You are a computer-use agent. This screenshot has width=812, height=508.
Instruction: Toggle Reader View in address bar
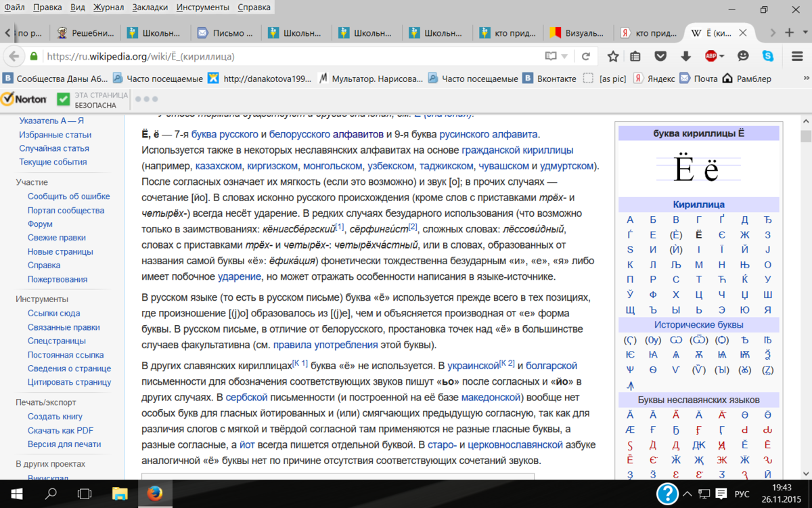tap(551, 56)
